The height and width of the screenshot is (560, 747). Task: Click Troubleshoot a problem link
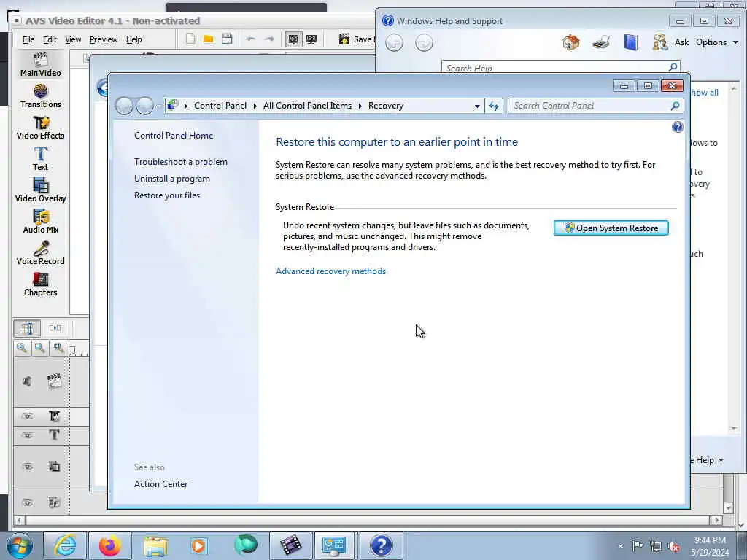pos(181,162)
